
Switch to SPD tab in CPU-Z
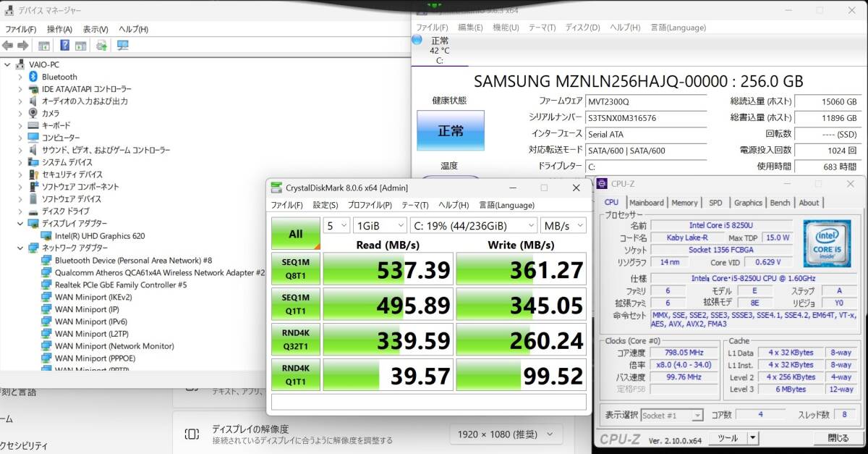click(x=715, y=203)
